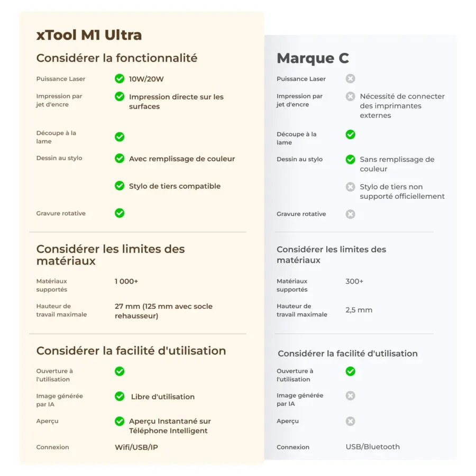Click the Marque C column title
476x476 pixels.
tap(313, 58)
